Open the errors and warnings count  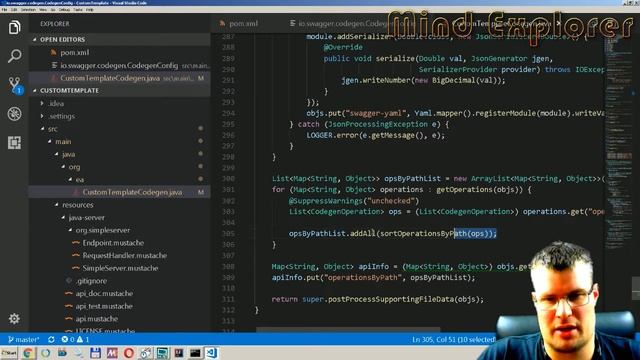pos(75,339)
